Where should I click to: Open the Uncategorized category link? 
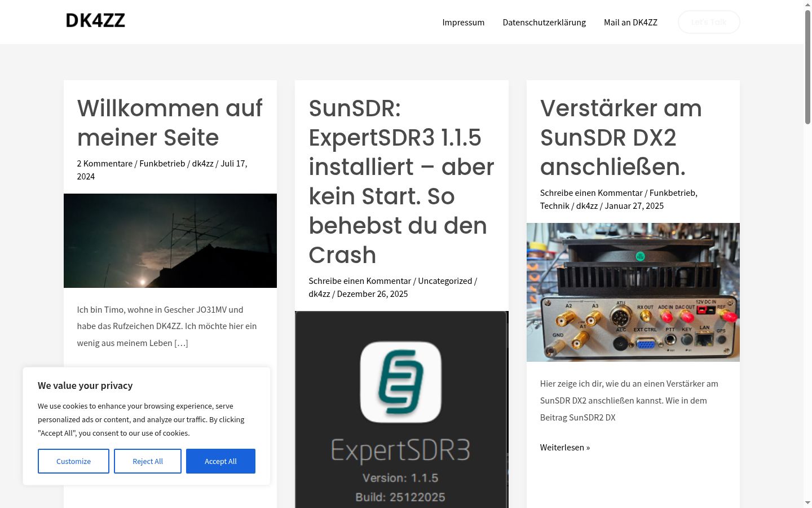[445, 281]
